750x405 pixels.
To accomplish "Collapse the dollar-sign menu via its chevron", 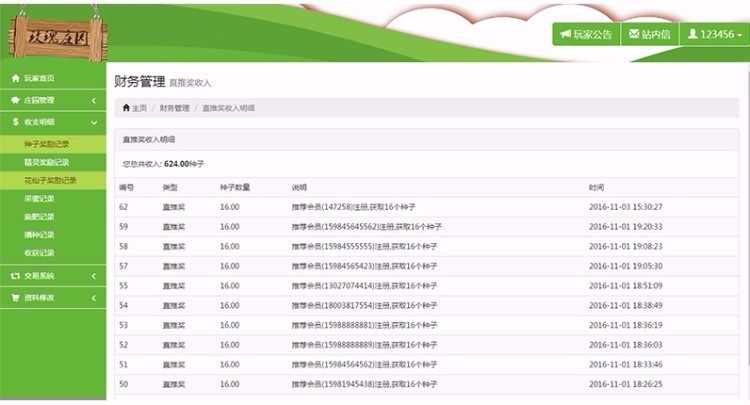I will (x=94, y=123).
